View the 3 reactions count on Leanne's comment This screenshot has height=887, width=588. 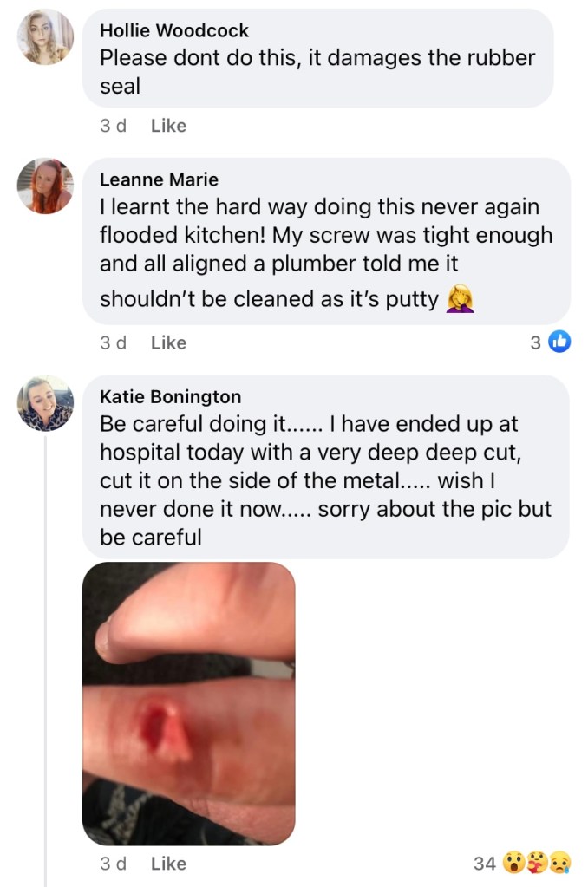pos(535,342)
